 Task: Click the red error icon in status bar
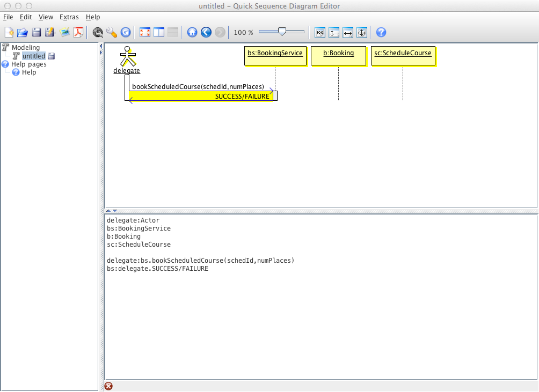click(x=108, y=386)
